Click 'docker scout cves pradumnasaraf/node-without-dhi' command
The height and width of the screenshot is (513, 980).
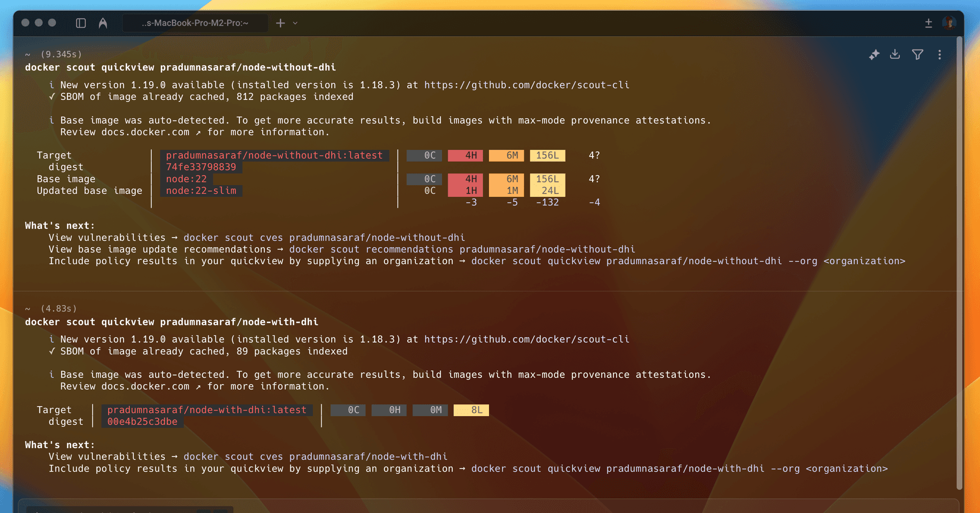[x=324, y=238]
